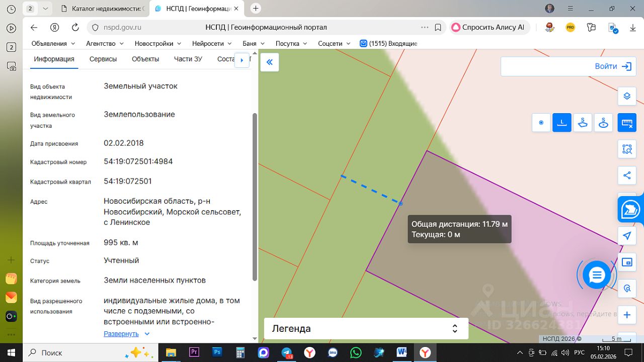Screen dimensions: 644x362
Task: Open the Баня bookmarks folder
Action: tap(254, 44)
